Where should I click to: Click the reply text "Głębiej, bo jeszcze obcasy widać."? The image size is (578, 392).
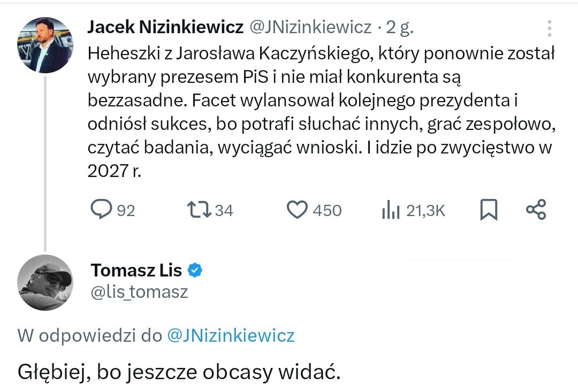pos(179,372)
